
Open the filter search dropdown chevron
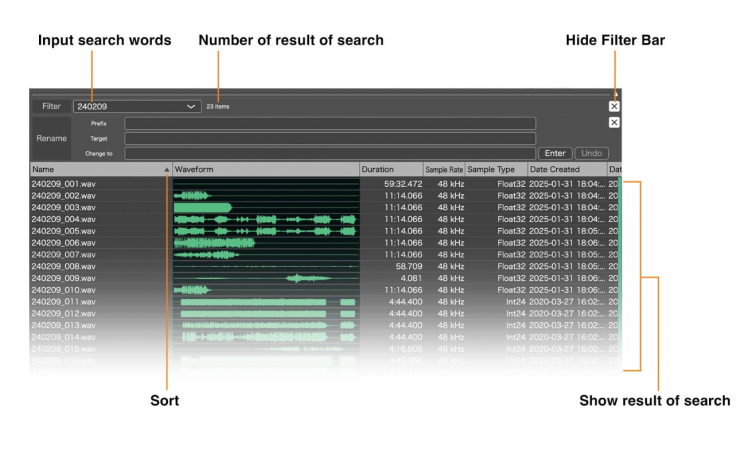tap(191, 106)
